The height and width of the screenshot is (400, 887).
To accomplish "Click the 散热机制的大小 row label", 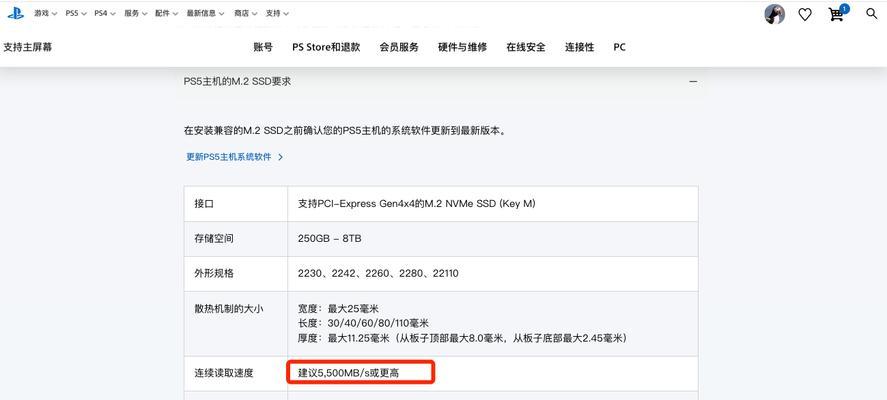I will click(x=229, y=309).
